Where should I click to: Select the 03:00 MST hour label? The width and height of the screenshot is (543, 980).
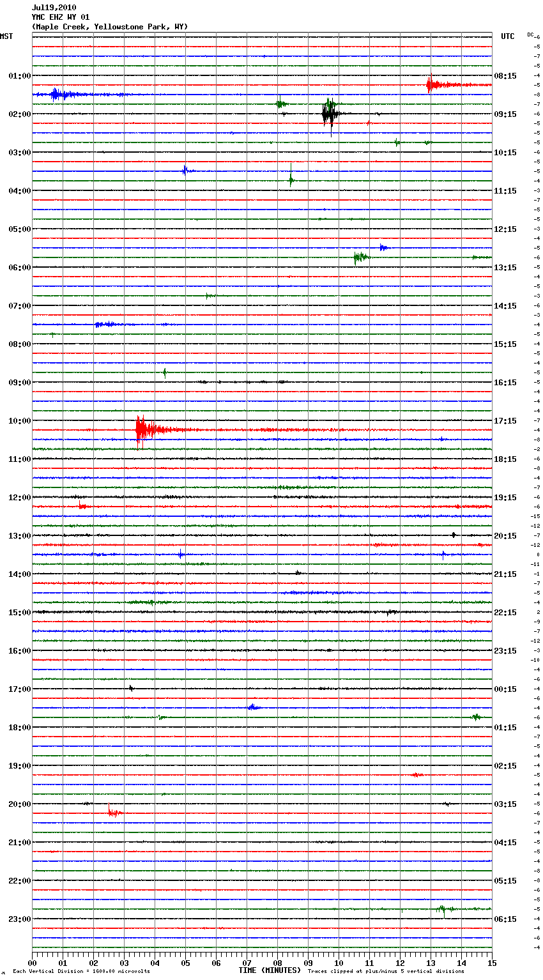[x=19, y=152]
